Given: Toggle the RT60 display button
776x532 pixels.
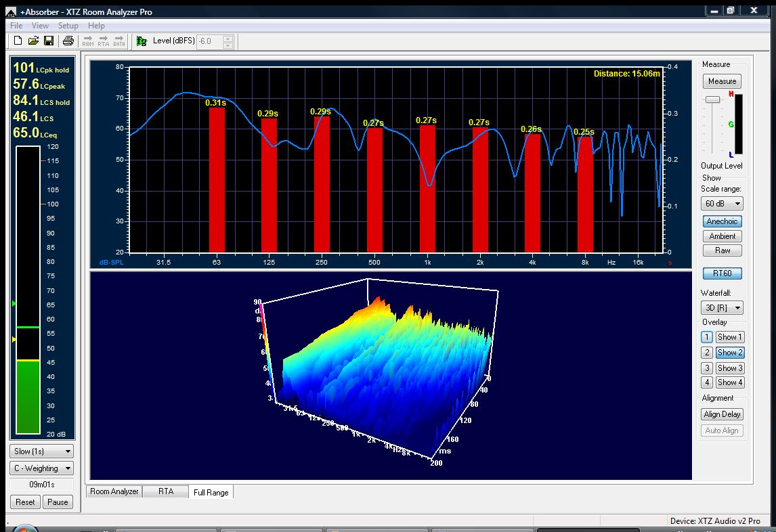Looking at the screenshot, I should point(722,273).
